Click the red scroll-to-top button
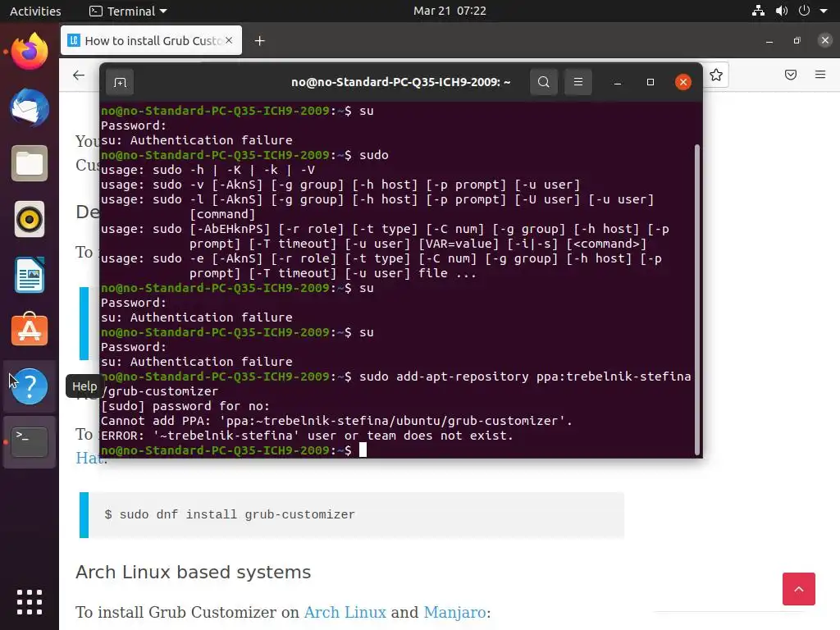This screenshot has width=840, height=630. (x=799, y=589)
